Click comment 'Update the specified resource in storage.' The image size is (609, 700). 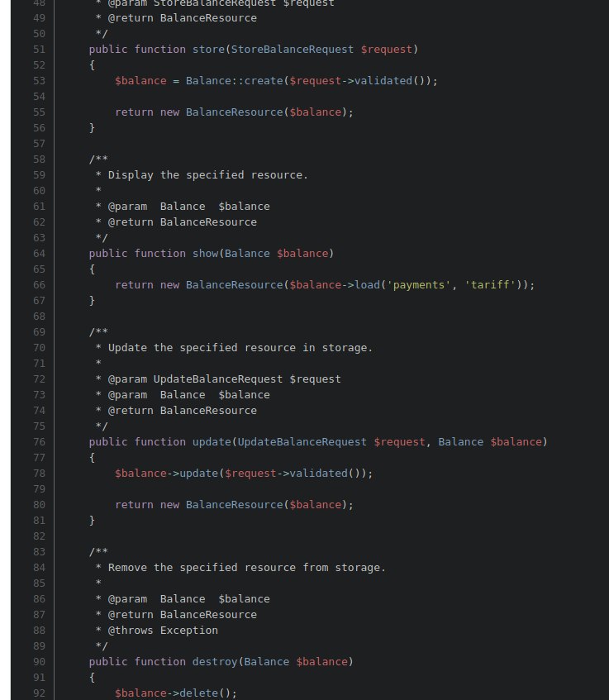(x=240, y=348)
